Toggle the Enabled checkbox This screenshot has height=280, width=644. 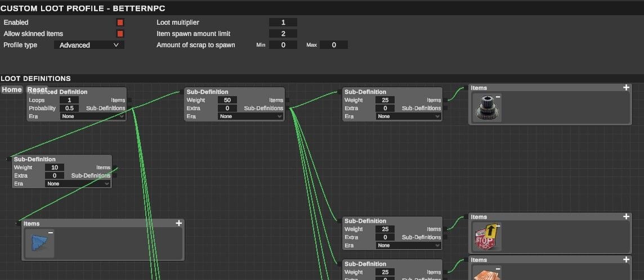[120, 22]
